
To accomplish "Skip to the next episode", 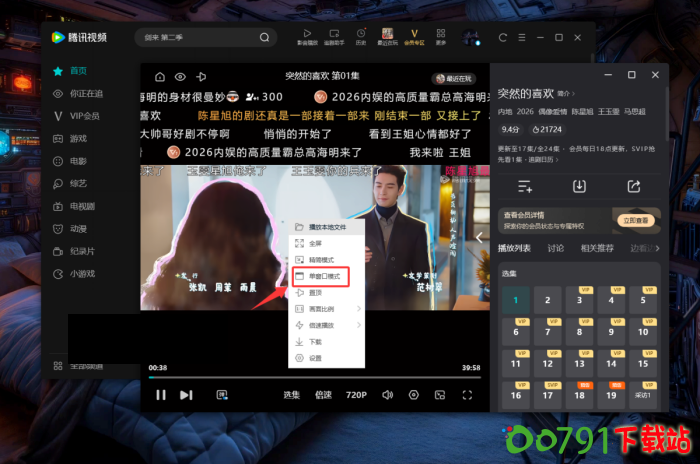I will (186, 395).
